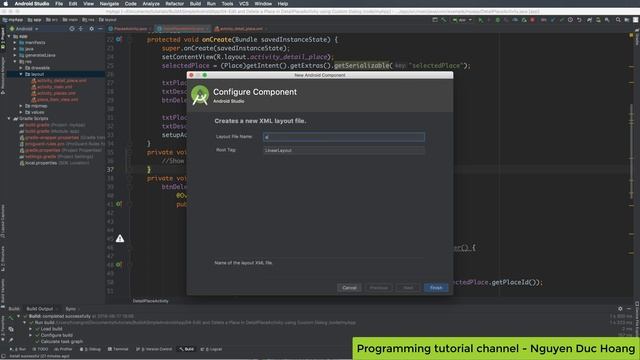The height and width of the screenshot is (360, 640).
Task: Click the Finish button in dialog
Action: 436,288
